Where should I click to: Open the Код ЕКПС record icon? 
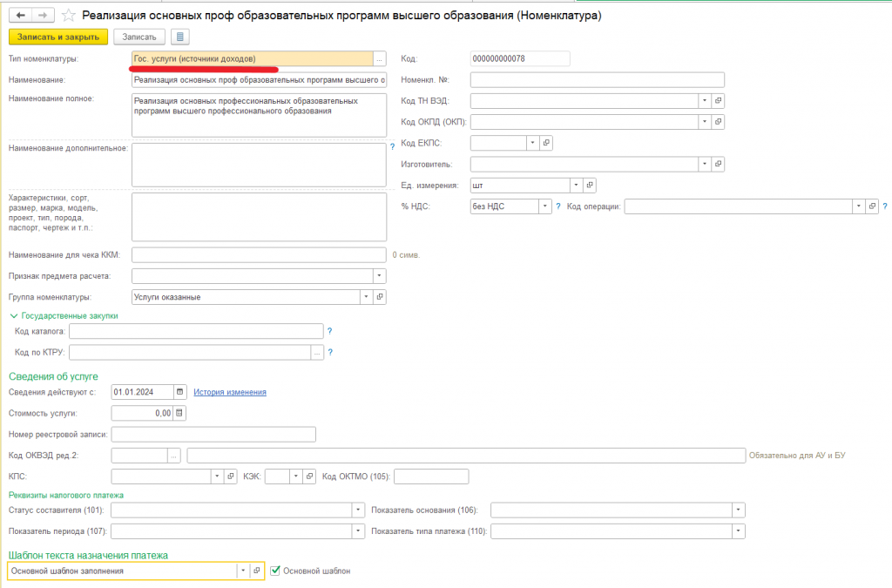pyautogui.click(x=546, y=143)
